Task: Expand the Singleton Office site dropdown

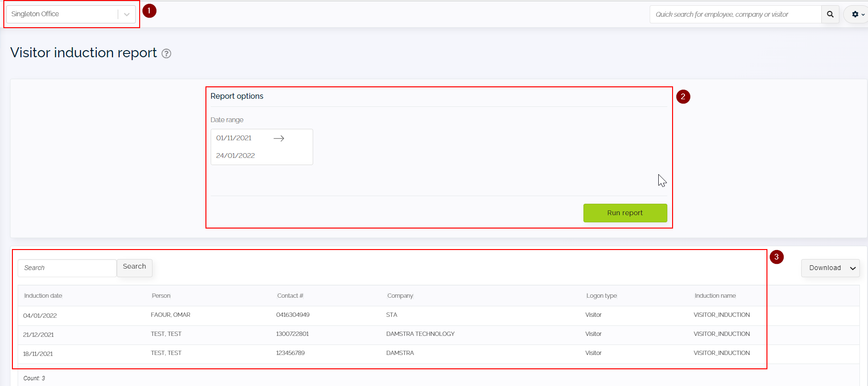Action: point(126,14)
